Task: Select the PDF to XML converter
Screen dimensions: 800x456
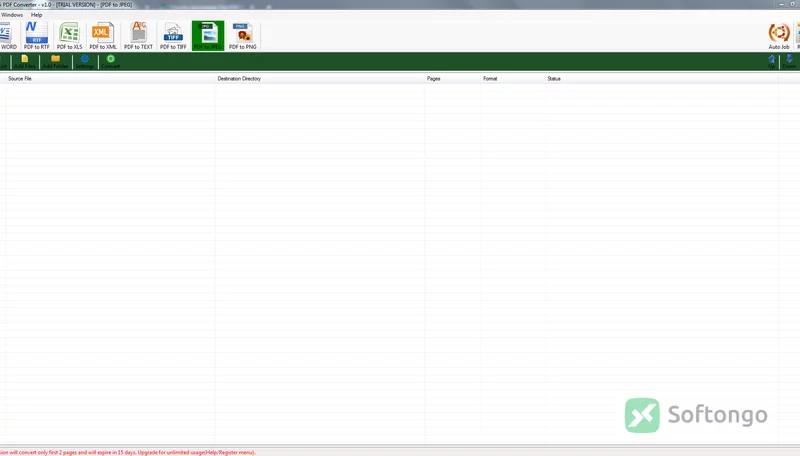Action: coord(103,36)
